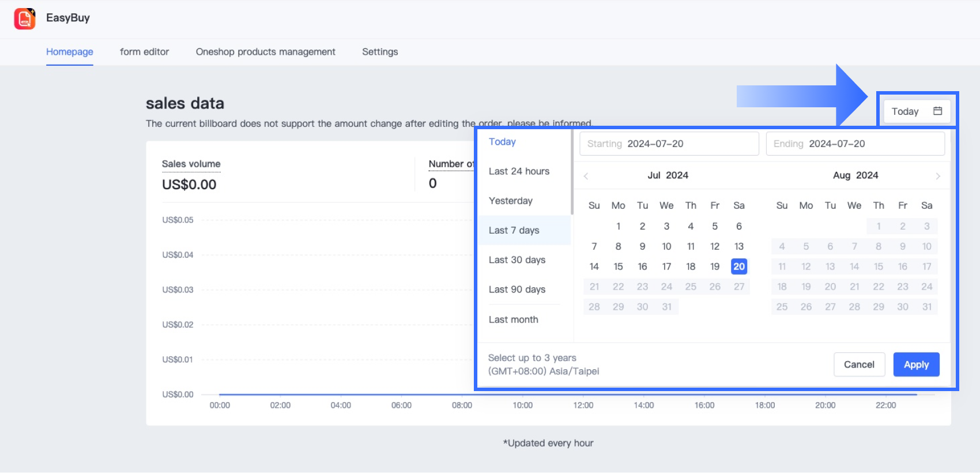Click the Ending date input field
980x473 pixels.
tap(855, 144)
